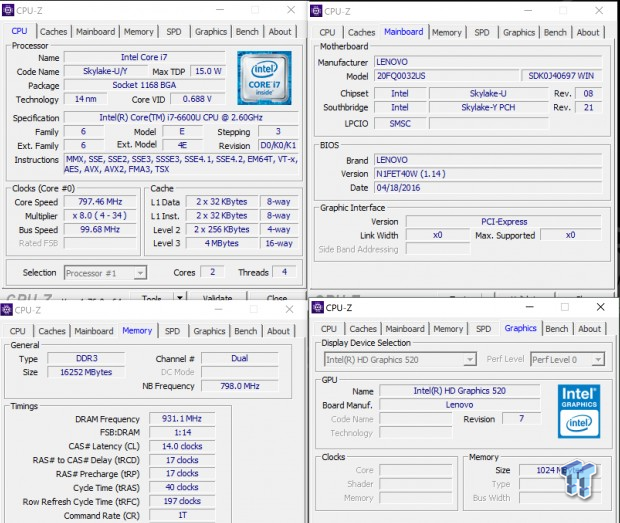The width and height of the screenshot is (620, 523).
Task: Click the CPU-Z app icon in Graphics window
Action: coord(318,307)
